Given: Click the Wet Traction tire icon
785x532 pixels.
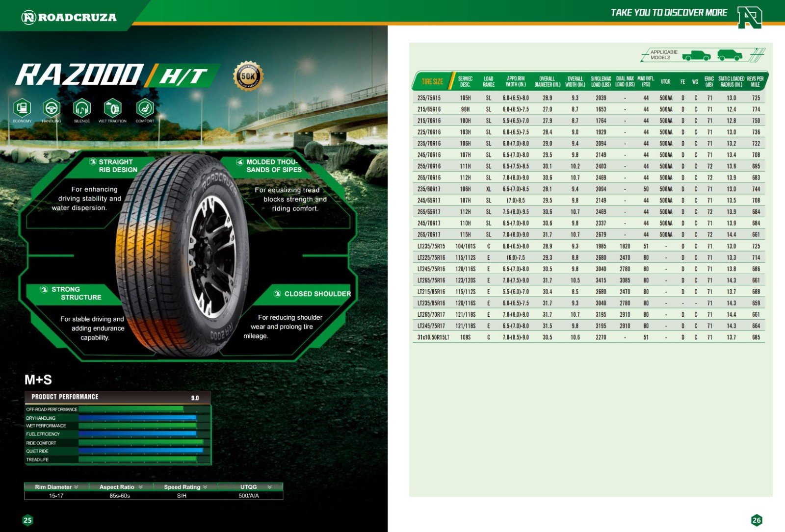Looking at the screenshot, I should 112,107.
